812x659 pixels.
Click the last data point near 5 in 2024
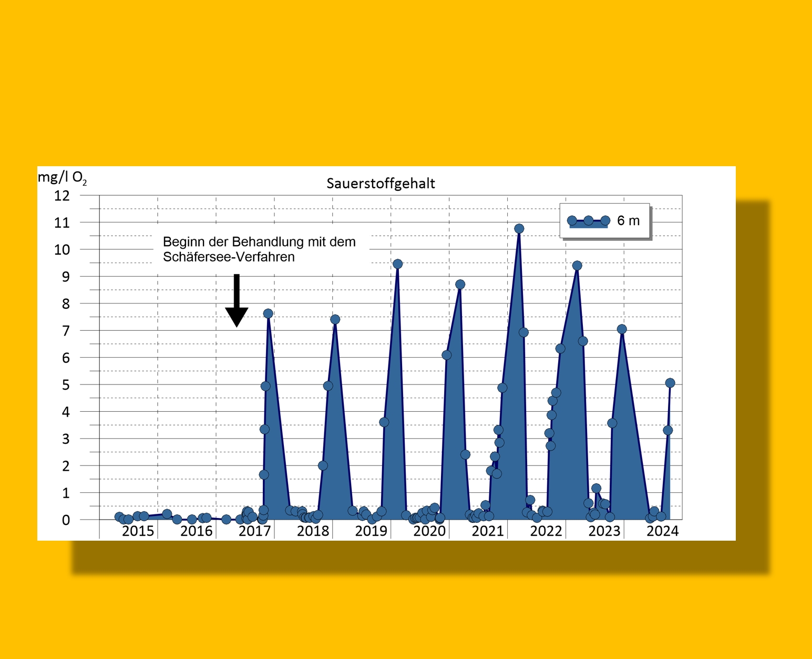pyautogui.click(x=670, y=383)
